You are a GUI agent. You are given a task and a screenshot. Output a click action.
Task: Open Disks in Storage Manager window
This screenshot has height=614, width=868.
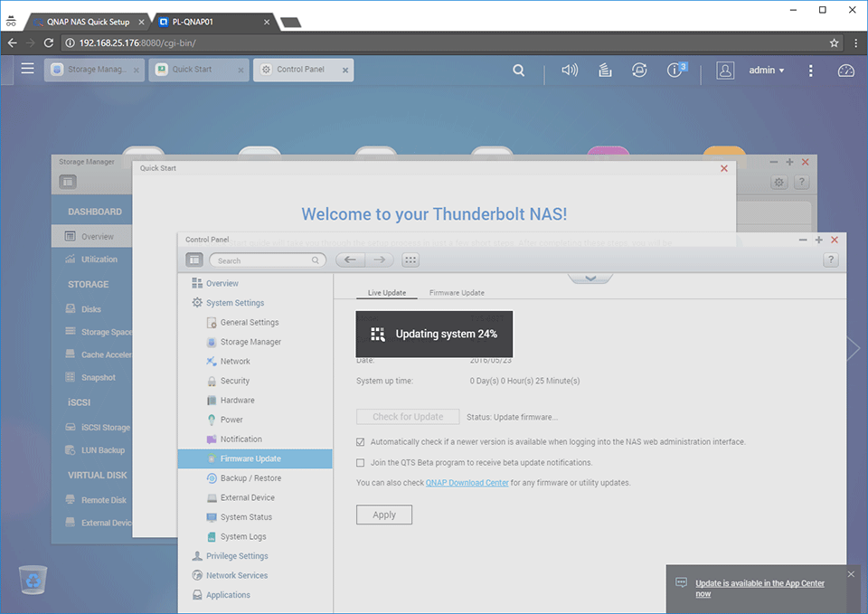click(90, 309)
